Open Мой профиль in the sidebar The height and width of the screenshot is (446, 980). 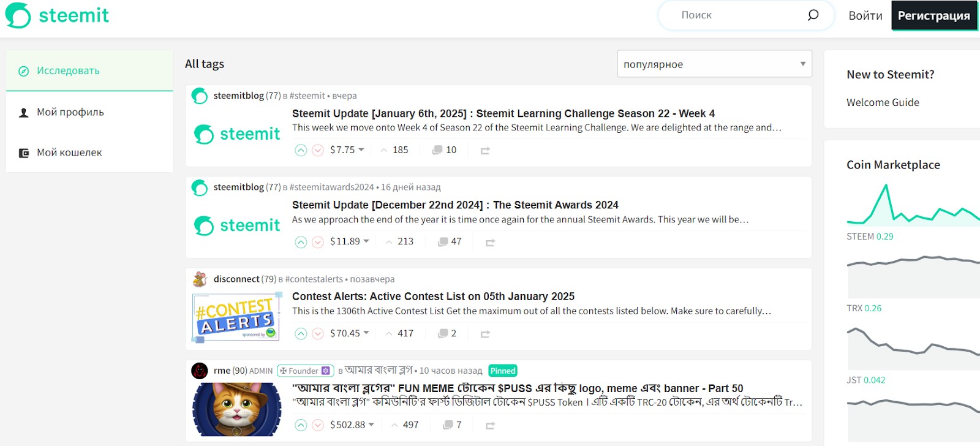pos(89,113)
